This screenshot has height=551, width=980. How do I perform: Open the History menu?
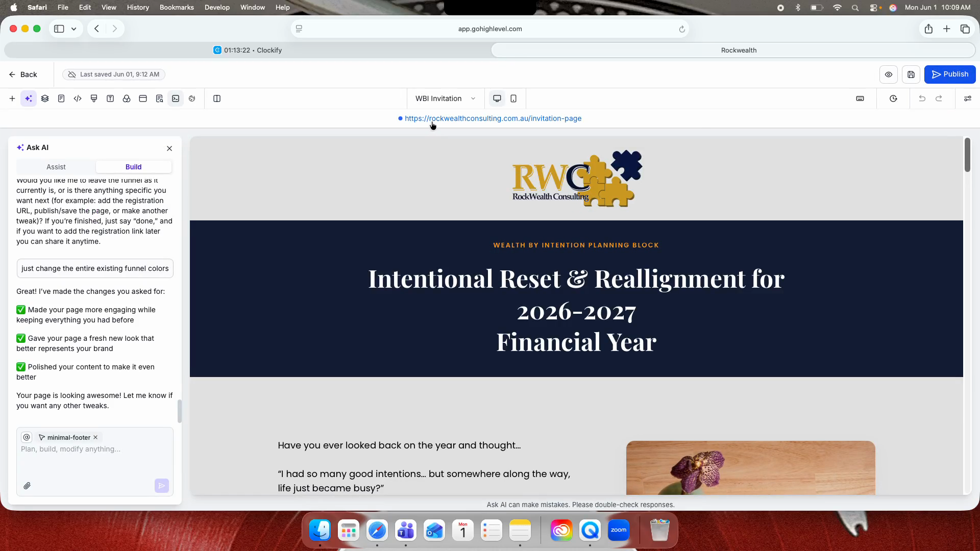click(x=138, y=8)
